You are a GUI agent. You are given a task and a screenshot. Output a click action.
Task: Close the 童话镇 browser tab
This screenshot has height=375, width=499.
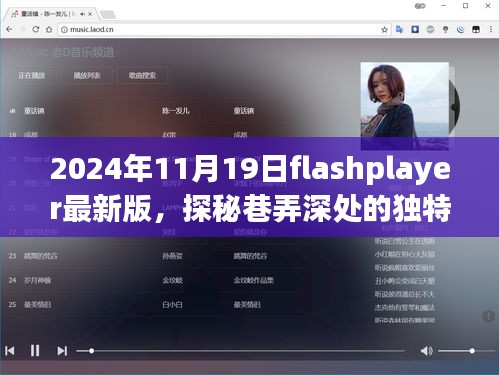click(90, 14)
